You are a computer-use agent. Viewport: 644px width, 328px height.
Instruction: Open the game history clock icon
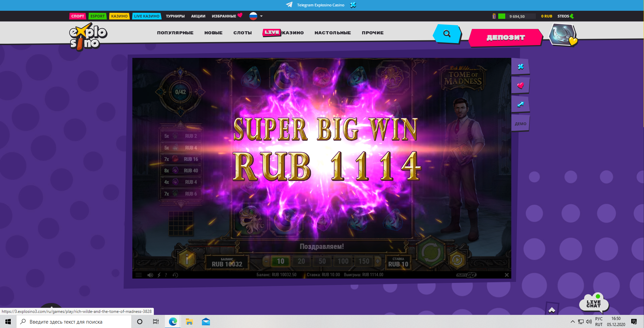pos(175,275)
